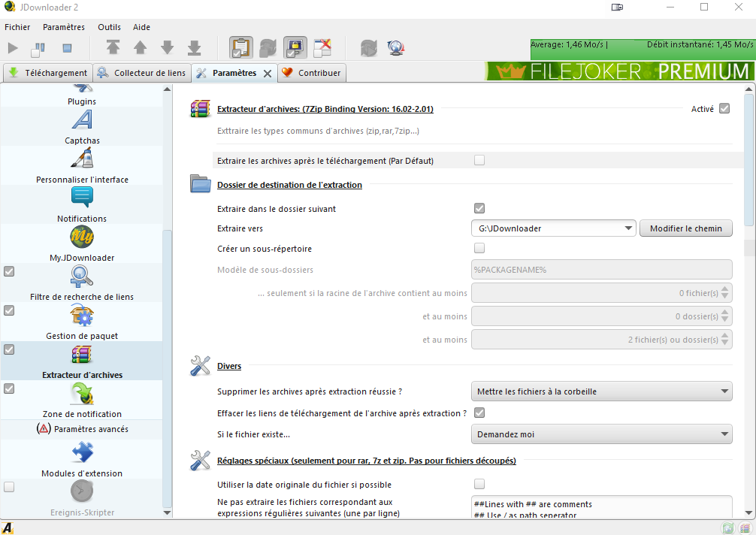
Task: Close the Paramètres tab
Action: [x=268, y=73]
